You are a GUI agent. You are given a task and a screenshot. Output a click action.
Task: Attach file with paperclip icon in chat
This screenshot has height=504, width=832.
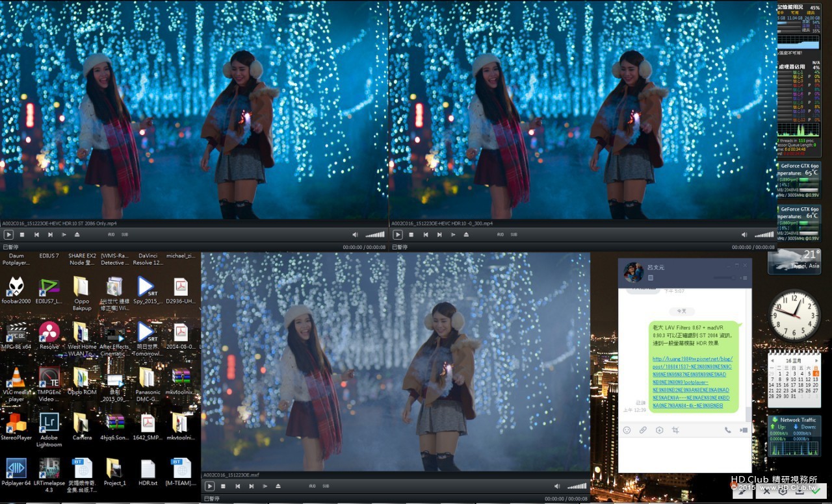tap(643, 430)
